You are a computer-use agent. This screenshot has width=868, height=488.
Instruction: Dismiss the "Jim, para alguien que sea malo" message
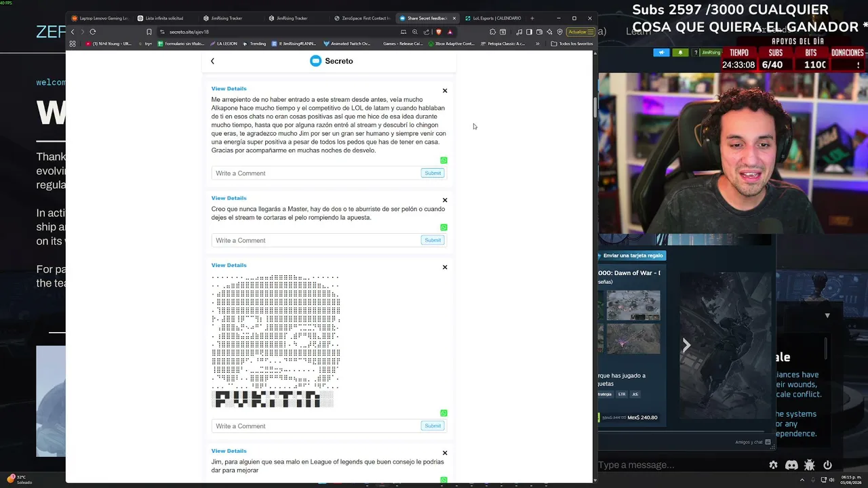click(445, 453)
